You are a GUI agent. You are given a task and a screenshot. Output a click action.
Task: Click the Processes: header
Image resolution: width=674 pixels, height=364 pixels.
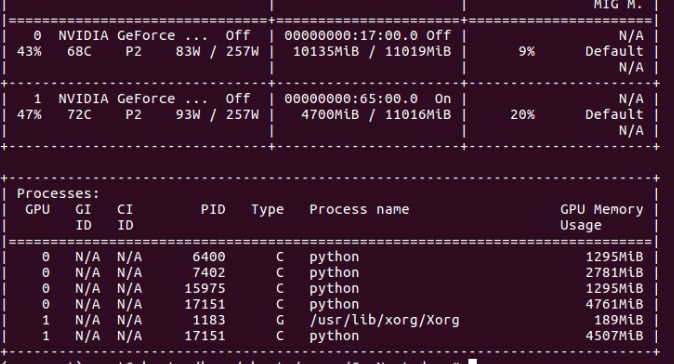[x=58, y=194]
